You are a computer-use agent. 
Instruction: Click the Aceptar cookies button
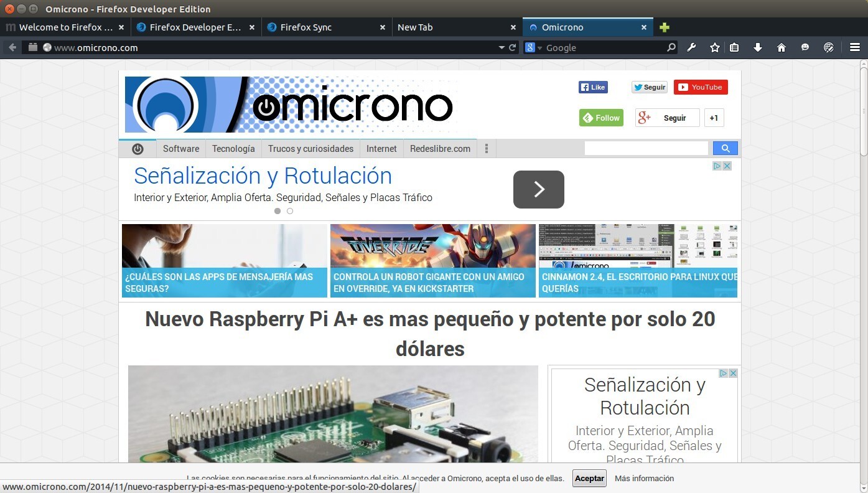[x=589, y=478]
